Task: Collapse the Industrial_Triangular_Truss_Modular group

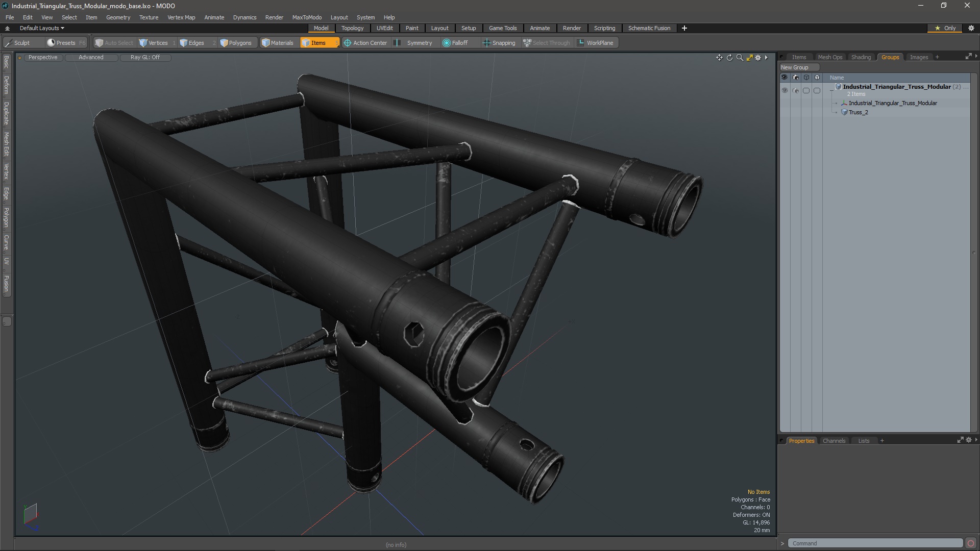Action: click(x=832, y=90)
